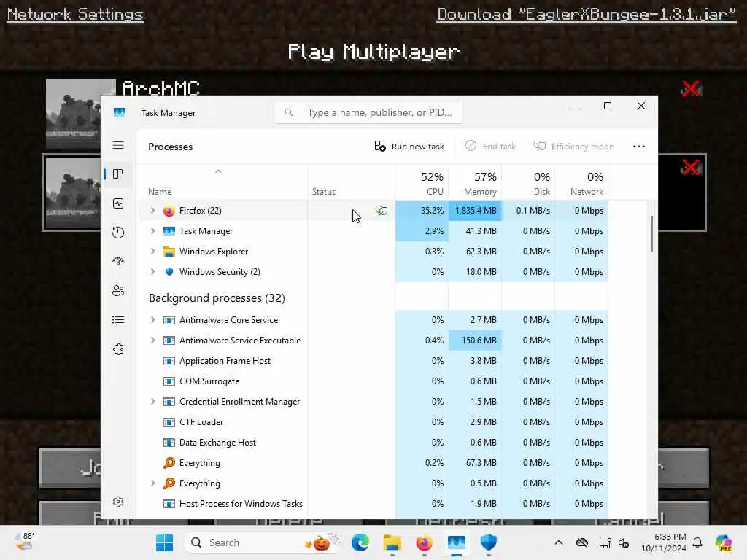Select the first Everything process at 67.3 MB
Viewport: 747px width, 560px height.
(373, 463)
